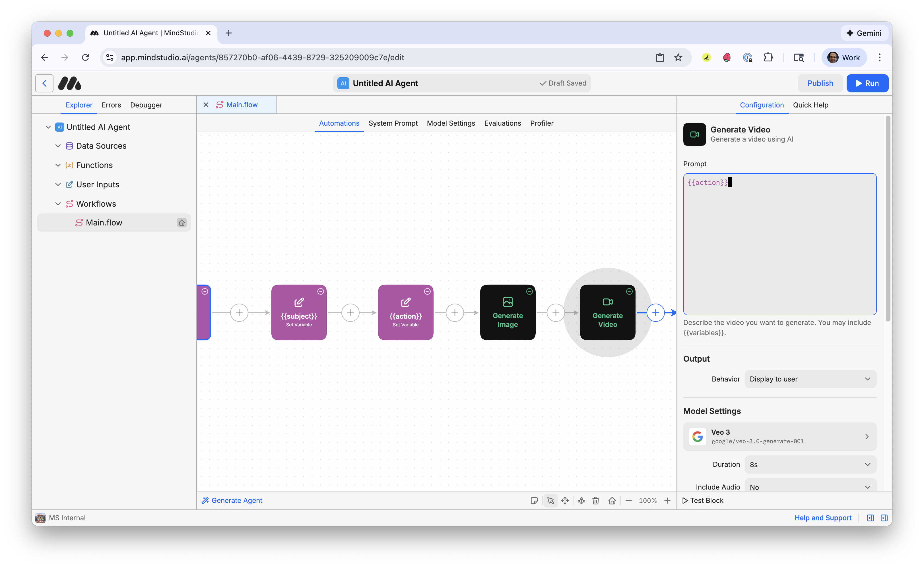Click the Publish button
The width and height of the screenshot is (924, 568).
coord(820,83)
